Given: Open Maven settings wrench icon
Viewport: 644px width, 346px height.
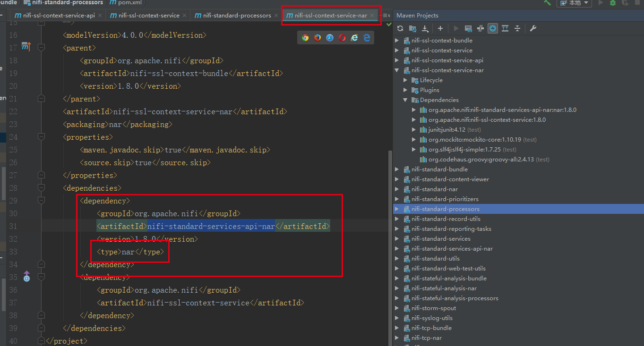Looking at the screenshot, I should pyautogui.click(x=533, y=28).
